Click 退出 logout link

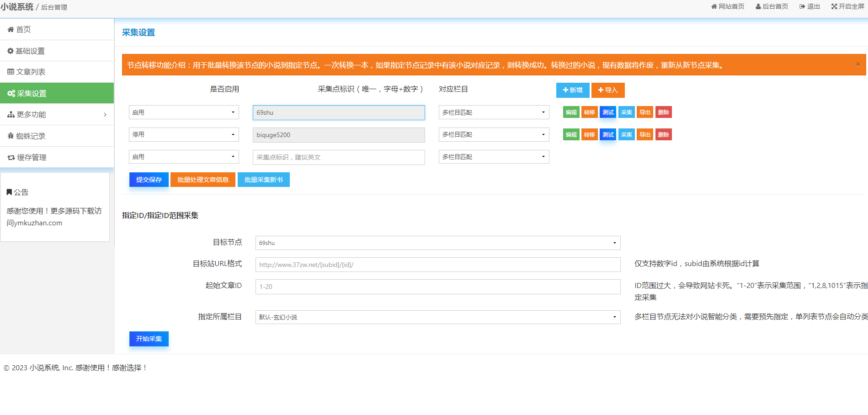[x=809, y=6]
